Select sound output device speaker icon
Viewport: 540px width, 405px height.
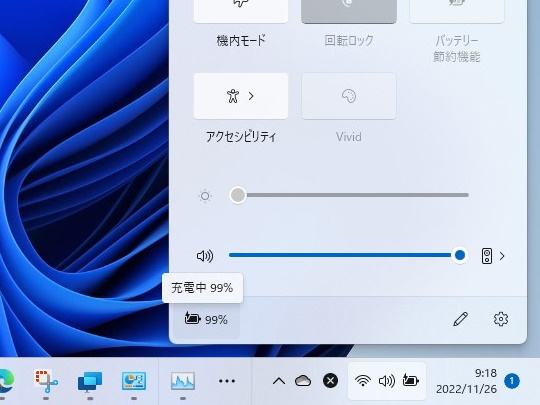click(487, 256)
